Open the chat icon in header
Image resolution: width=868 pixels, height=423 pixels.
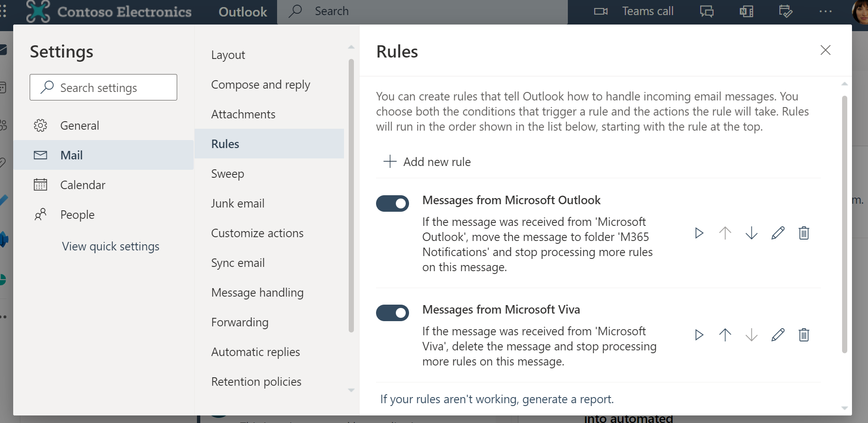tap(707, 11)
